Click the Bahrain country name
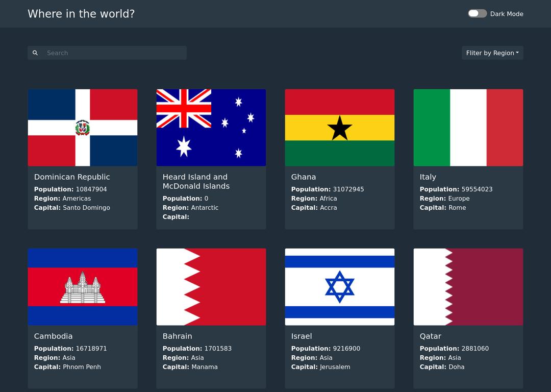This screenshot has width=551, height=392. pos(177,336)
